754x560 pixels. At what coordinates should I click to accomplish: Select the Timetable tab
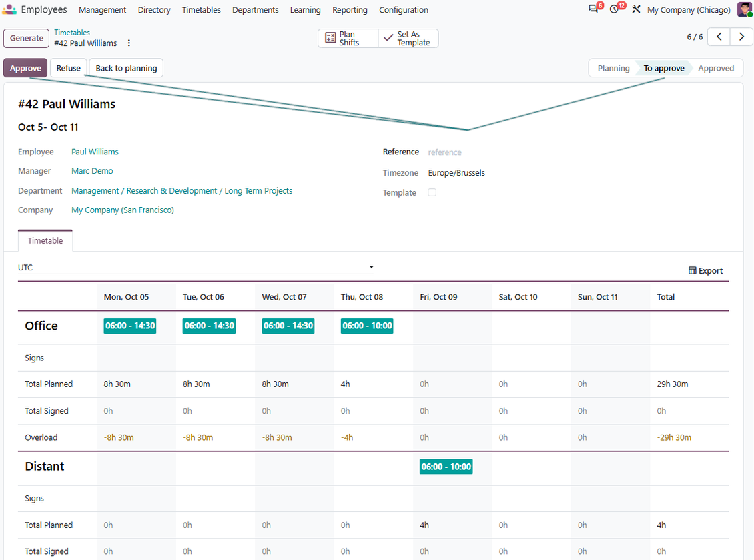point(45,240)
